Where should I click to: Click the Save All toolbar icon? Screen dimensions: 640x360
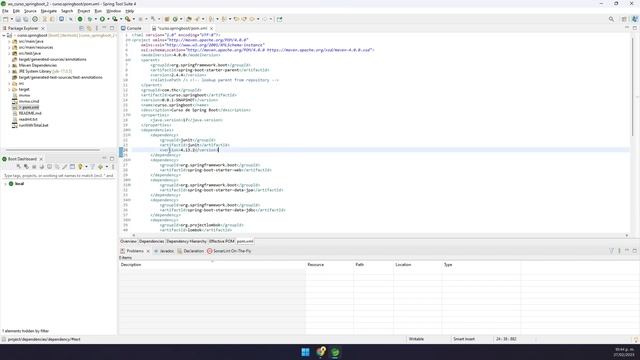pyautogui.click(x=25, y=19)
